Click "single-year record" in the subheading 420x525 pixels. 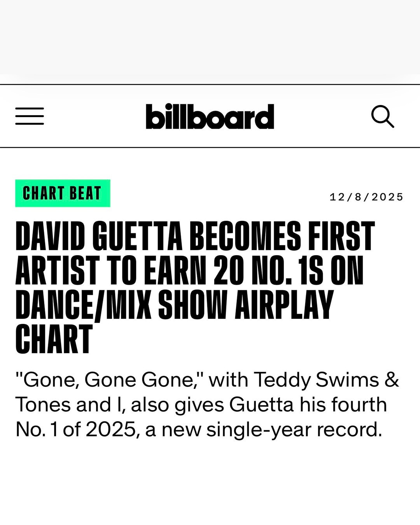click(294, 430)
